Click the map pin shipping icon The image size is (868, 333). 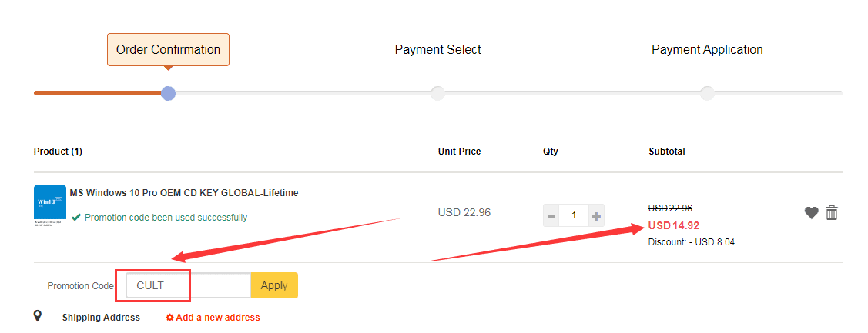click(x=38, y=316)
